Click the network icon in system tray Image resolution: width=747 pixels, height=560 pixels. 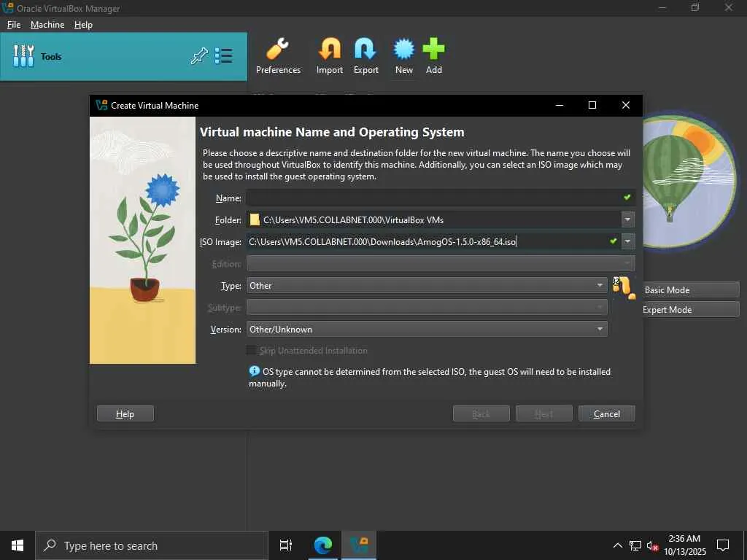click(x=635, y=545)
